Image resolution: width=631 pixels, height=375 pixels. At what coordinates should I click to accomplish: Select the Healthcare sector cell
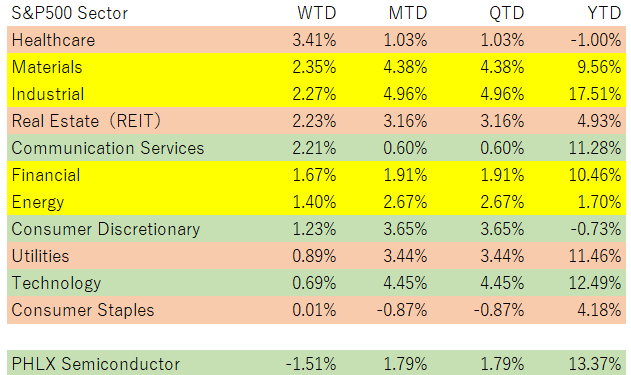point(54,40)
